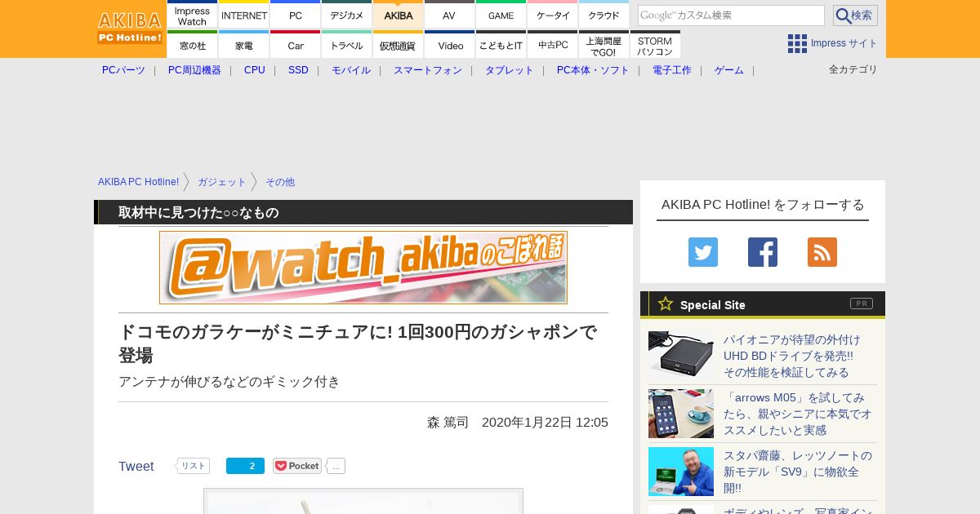Screen dimensions: 980x514
Task: Open the GAME tab
Action: pos(501,15)
